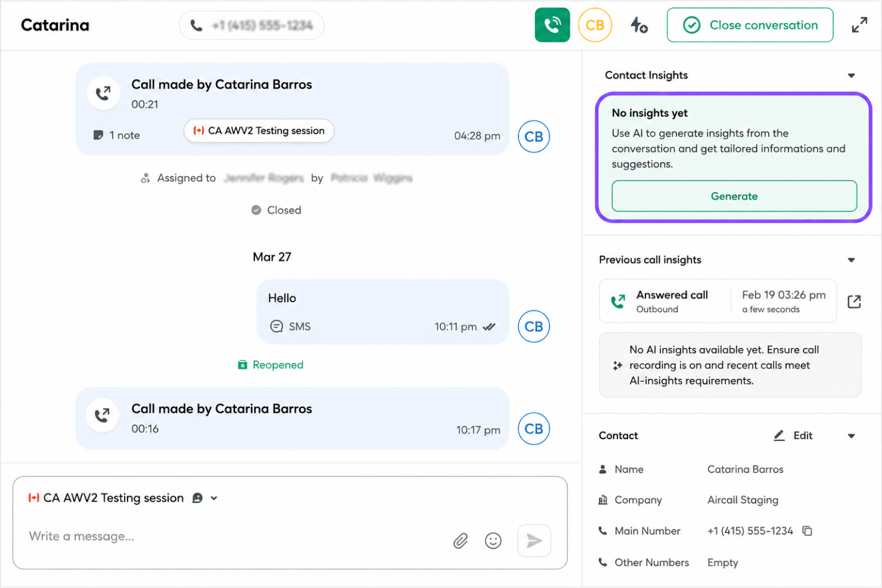Viewport: 882px width, 588px height.
Task: Expand the conversation panel with arrows icon
Action: click(859, 25)
